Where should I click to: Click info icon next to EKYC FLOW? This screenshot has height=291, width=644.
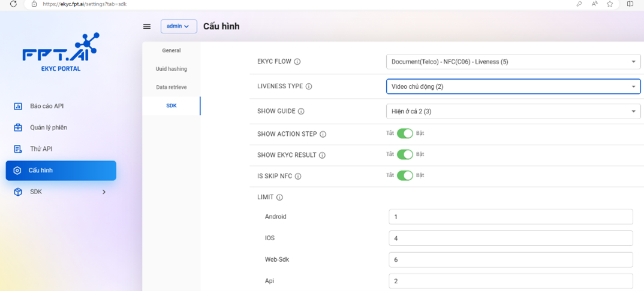click(297, 62)
